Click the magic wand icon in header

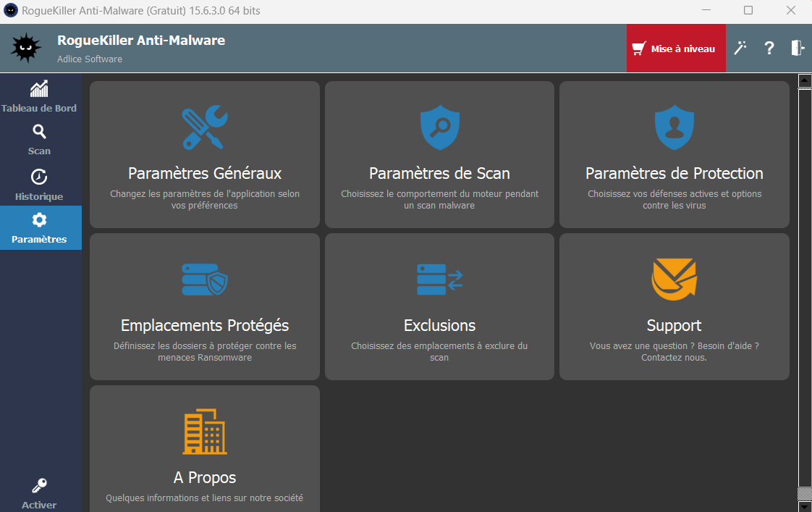(740, 49)
